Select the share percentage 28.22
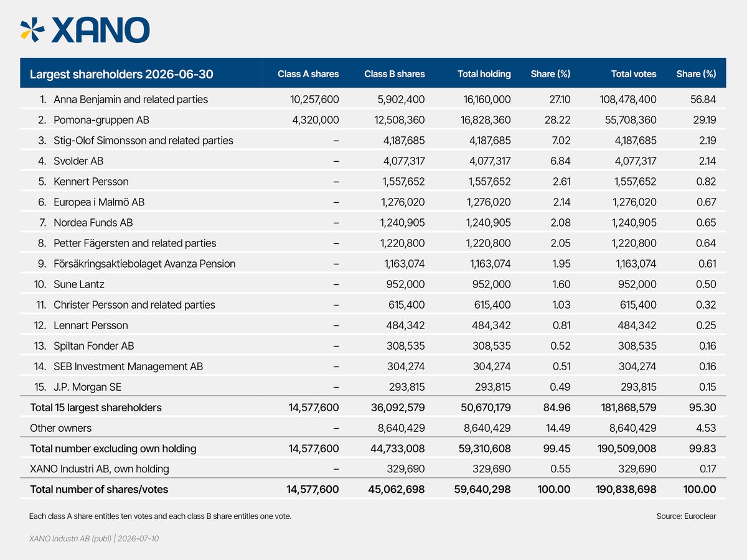 coord(559,120)
